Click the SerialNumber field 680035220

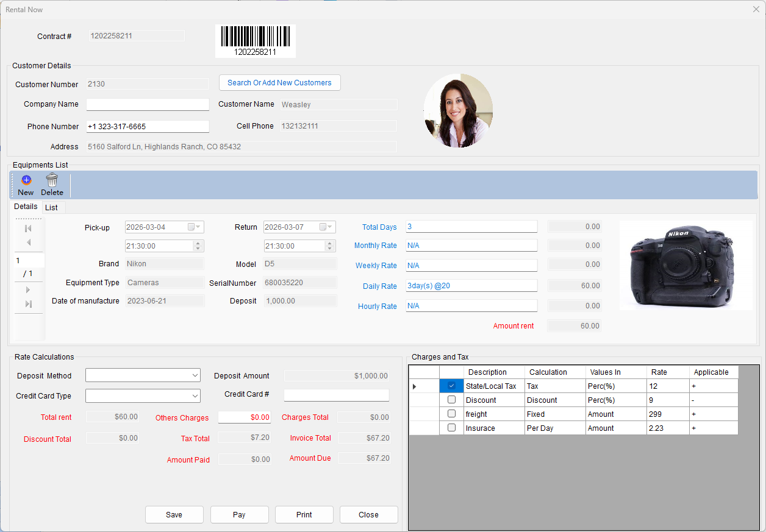click(299, 283)
